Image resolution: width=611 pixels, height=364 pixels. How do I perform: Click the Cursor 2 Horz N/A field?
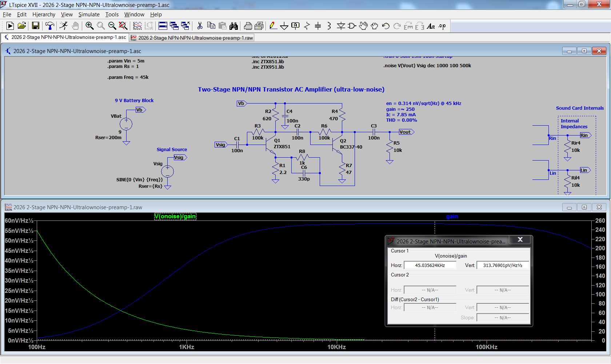pyautogui.click(x=430, y=290)
